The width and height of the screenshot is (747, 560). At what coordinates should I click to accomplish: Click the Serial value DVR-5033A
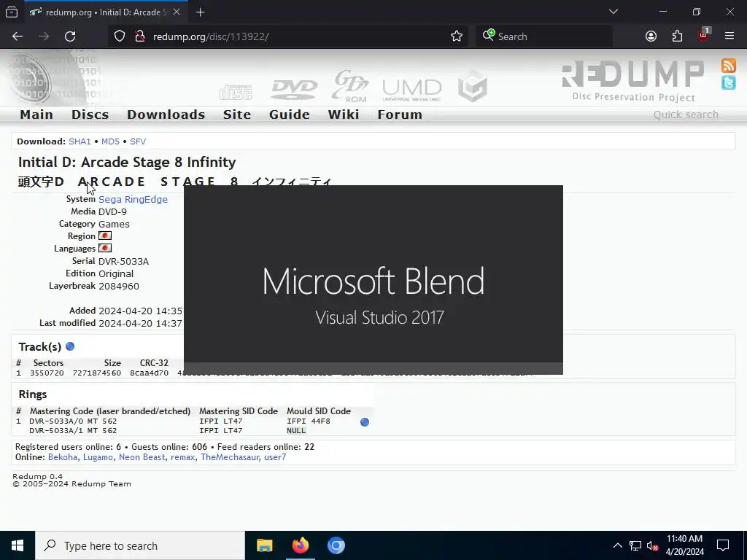(x=123, y=262)
